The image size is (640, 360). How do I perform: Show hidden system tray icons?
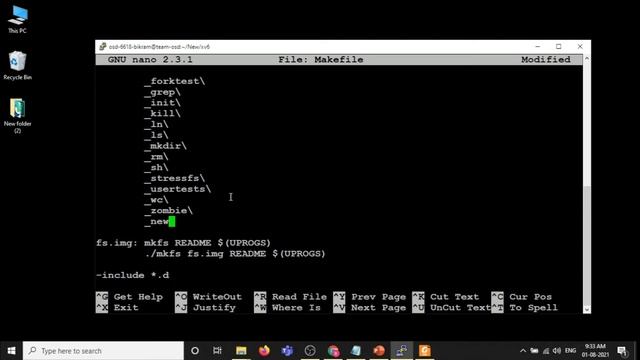523,351
